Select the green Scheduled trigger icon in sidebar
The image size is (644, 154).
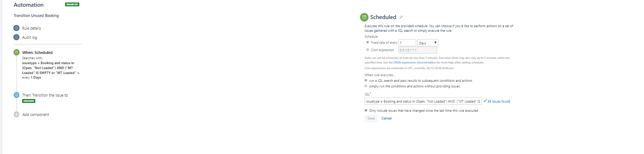16,52
